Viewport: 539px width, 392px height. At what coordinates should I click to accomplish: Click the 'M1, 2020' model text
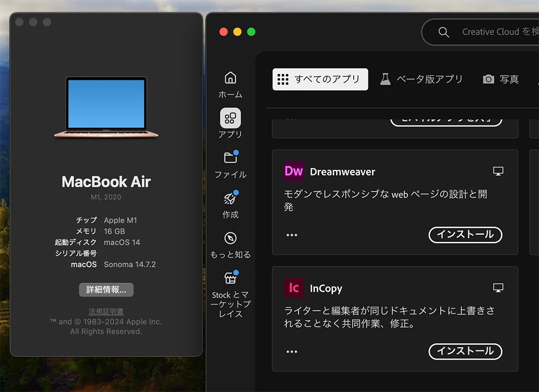(x=106, y=197)
